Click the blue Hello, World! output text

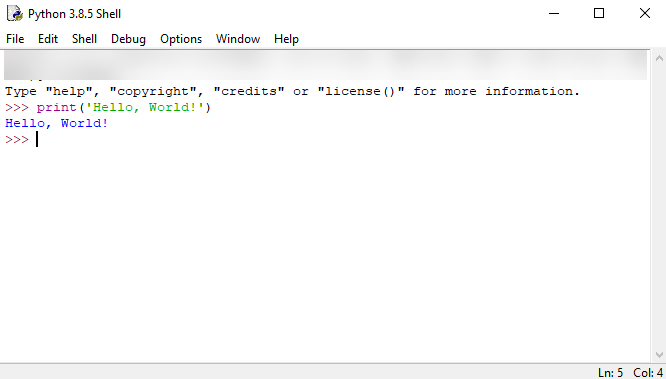click(56, 123)
